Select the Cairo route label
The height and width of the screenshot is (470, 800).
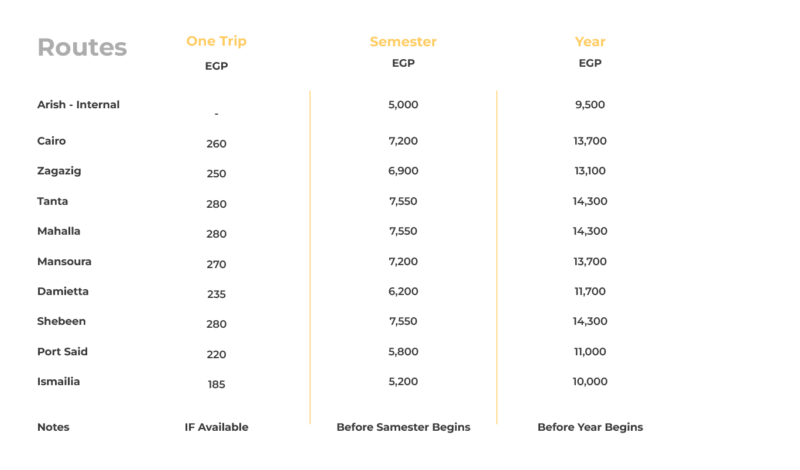(51, 141)
